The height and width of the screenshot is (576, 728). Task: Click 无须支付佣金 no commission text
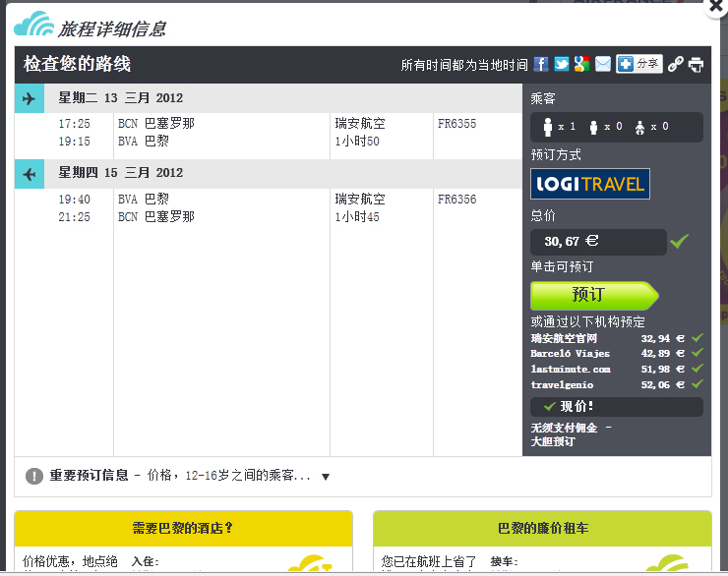(564, 428)
